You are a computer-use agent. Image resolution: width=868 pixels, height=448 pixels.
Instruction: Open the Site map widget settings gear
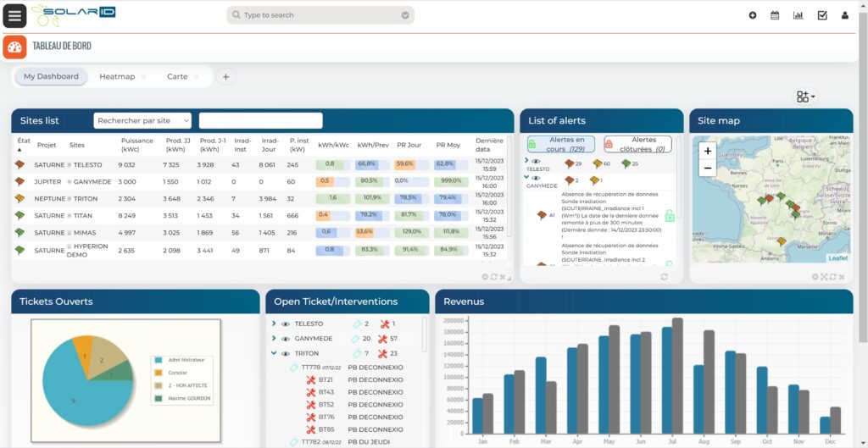[x=815, y=277]
